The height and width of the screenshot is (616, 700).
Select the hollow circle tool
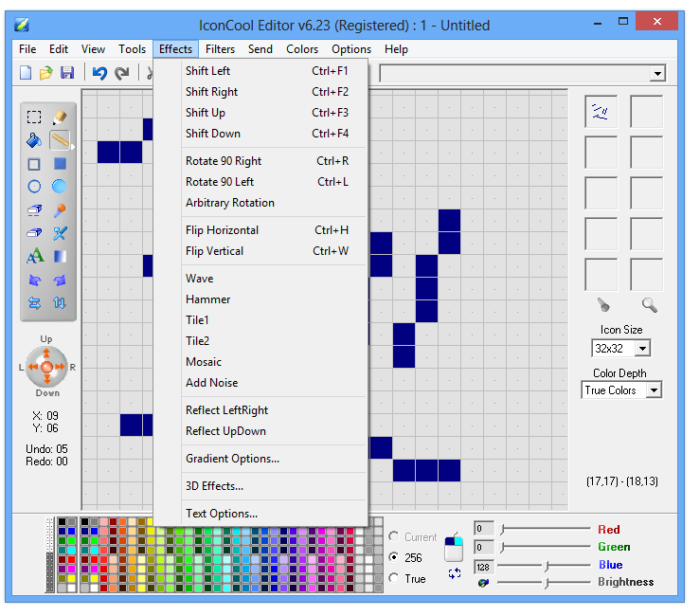pos(34,187)
